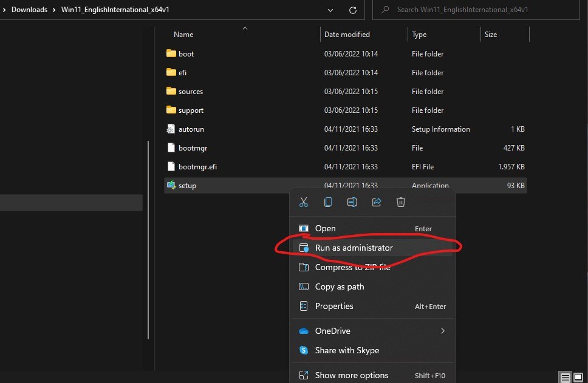Click the chevron before Downloads in address bar

point(4,10)
